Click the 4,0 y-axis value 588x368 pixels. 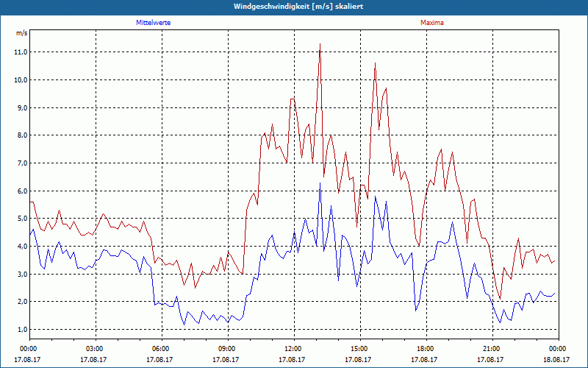(23, 247)
